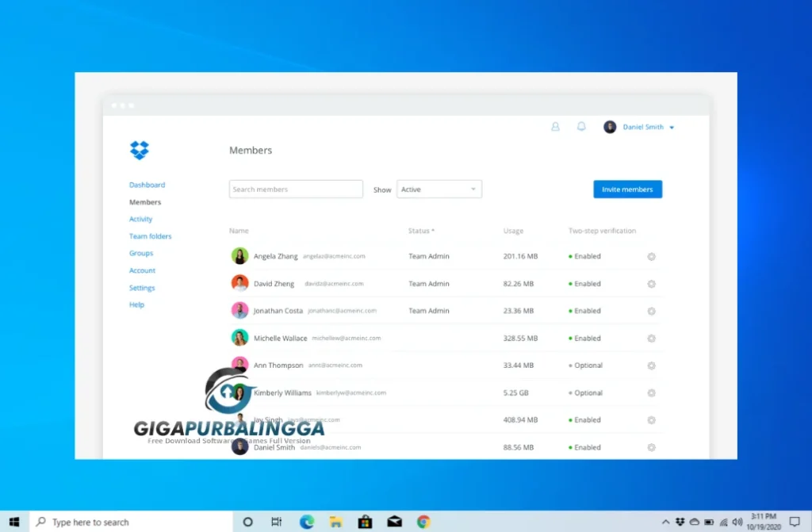Open the Help link in the sidebar
812x532 pixels.
coord(136,304)
